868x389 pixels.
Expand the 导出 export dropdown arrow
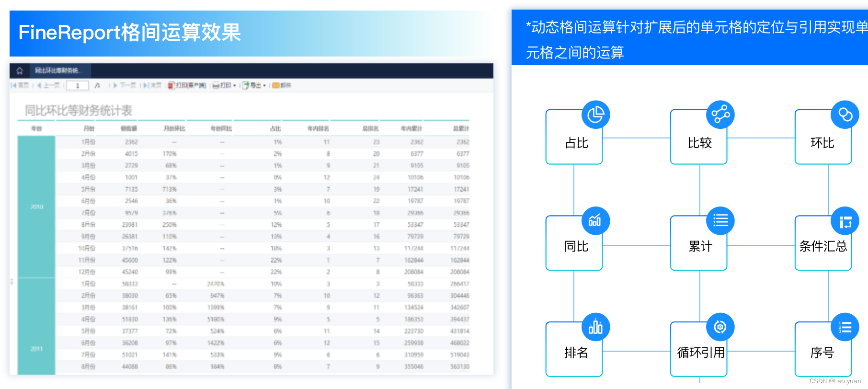pos(264,86)
